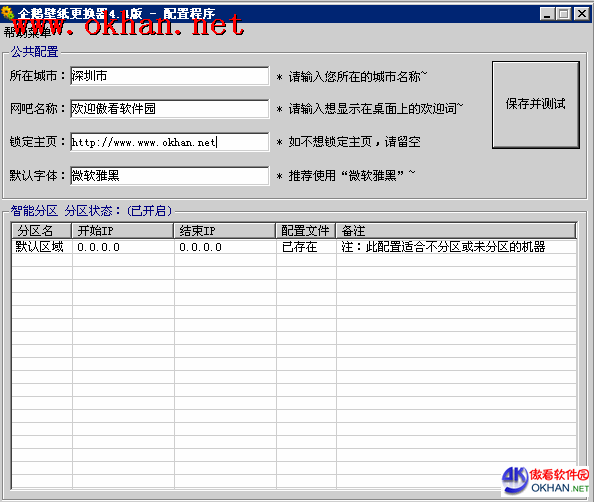Focus the 网吧名称 text field
The width and height of the screenshot is (594, 502).
170,109
